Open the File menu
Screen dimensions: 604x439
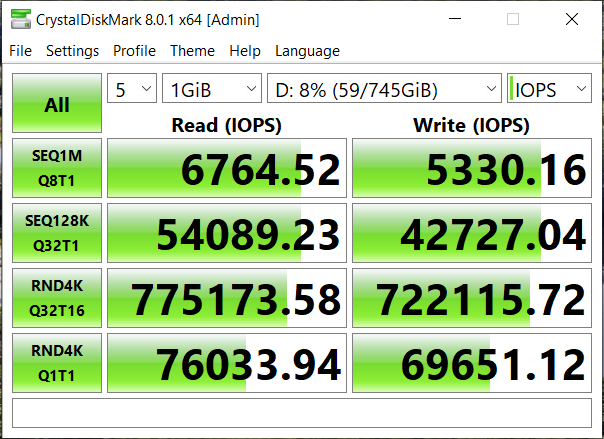[x=21, y=51]
